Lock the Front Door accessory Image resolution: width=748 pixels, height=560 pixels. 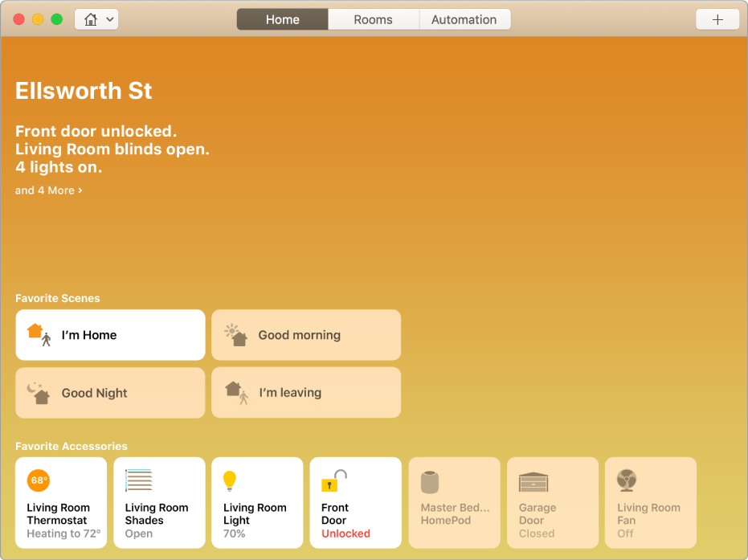point(355,503)
